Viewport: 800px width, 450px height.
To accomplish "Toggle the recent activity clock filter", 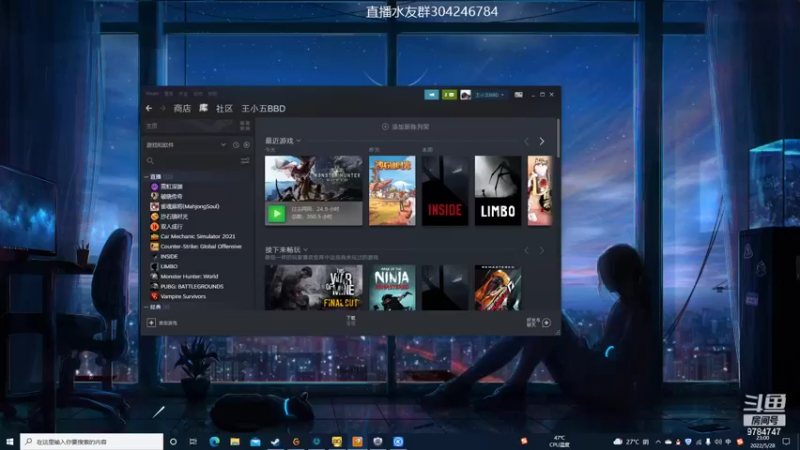I will (x=236, y=145).
